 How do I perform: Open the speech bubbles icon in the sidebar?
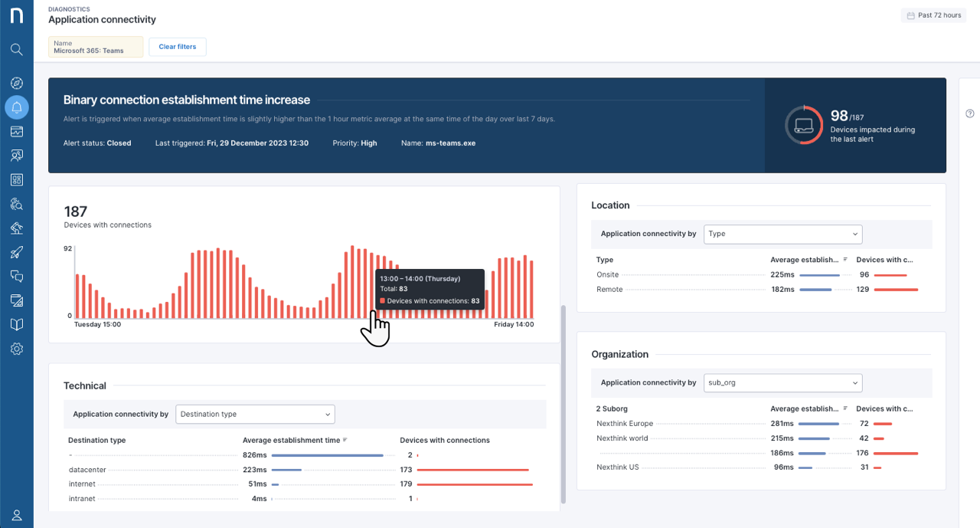tap(16, 276)
